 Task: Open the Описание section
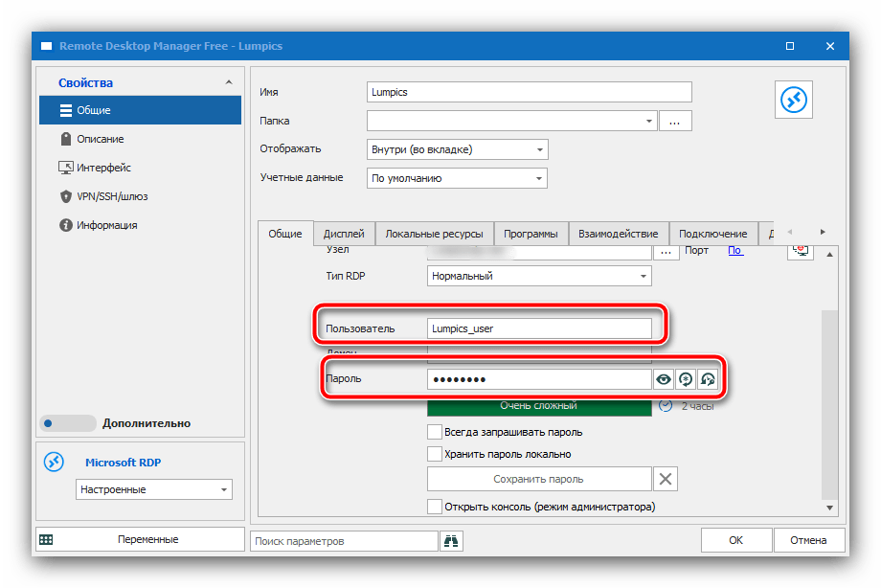pyautogui.click(x=100, y=139)
